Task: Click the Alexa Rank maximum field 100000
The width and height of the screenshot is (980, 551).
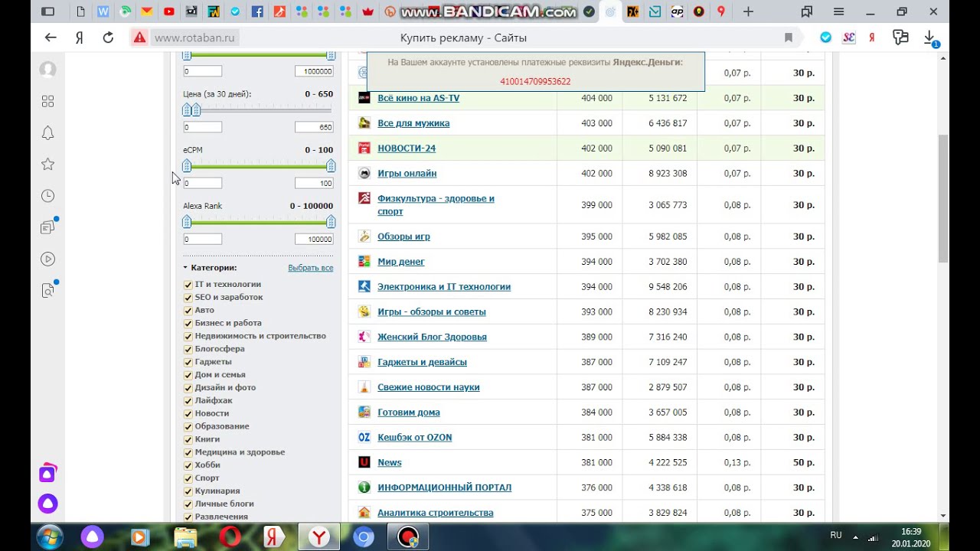Action: (314, 240)
